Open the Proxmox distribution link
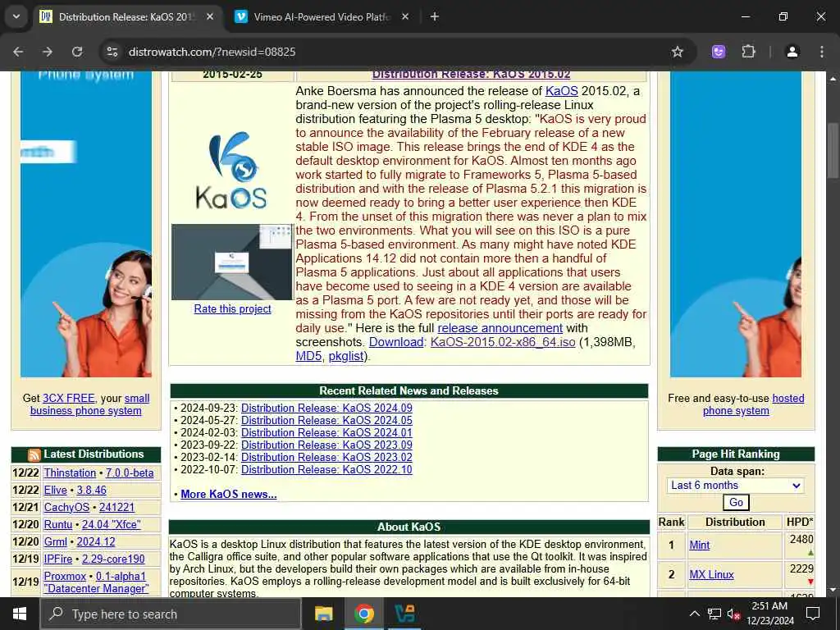 [x=65, y=577]
